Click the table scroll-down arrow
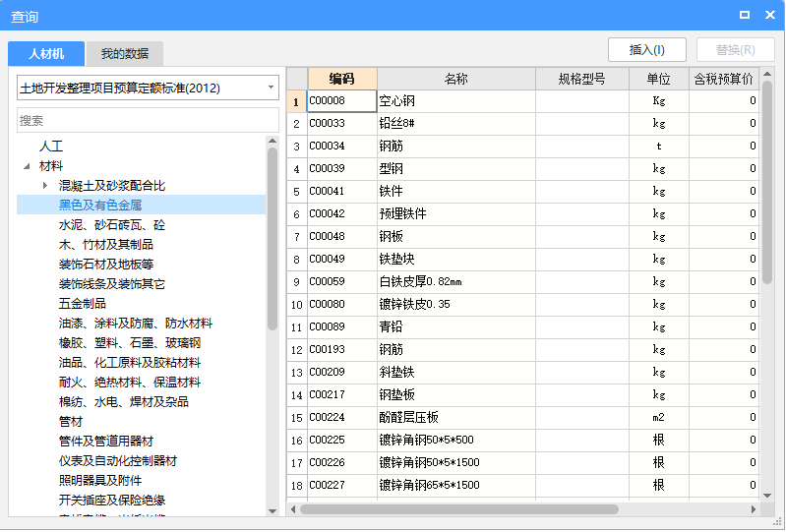Viewport: 786px width, 532px height. click(x=768, y=493)
